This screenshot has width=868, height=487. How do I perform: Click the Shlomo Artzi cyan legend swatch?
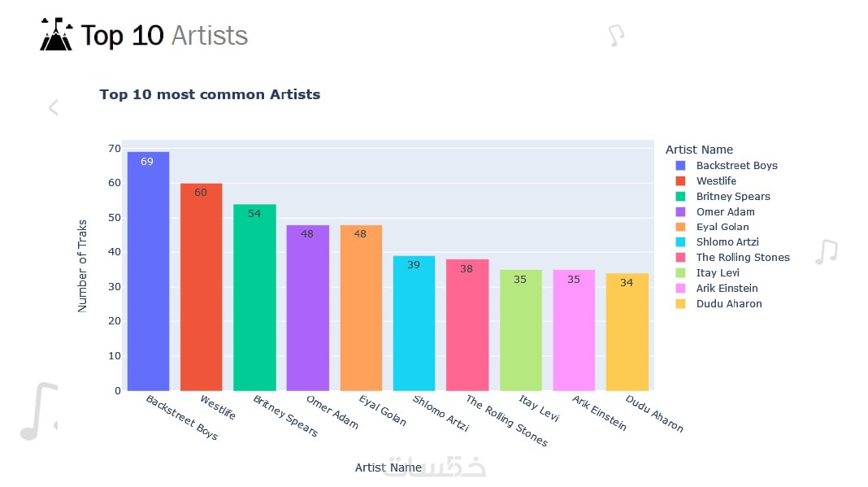[680, 242]
